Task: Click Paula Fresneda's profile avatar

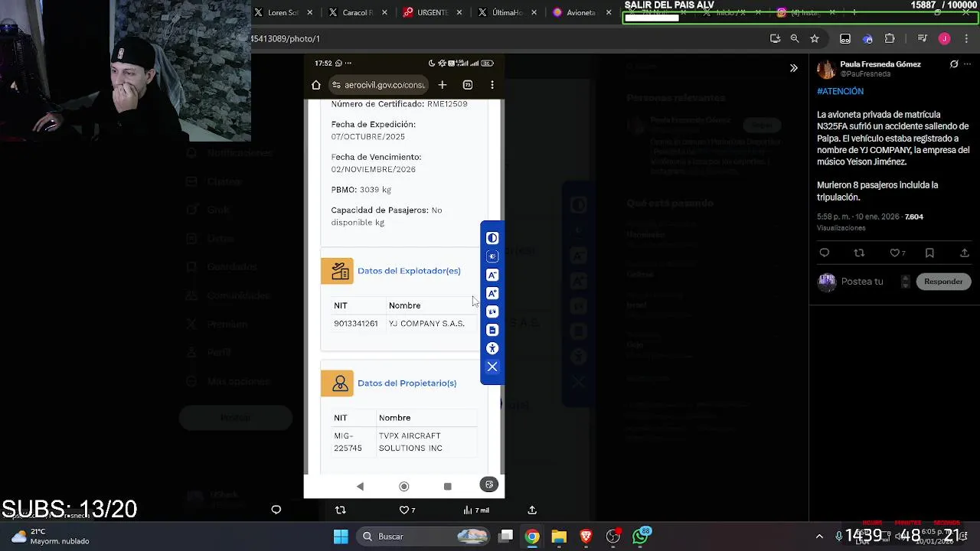Action: [x=826, y=69]
